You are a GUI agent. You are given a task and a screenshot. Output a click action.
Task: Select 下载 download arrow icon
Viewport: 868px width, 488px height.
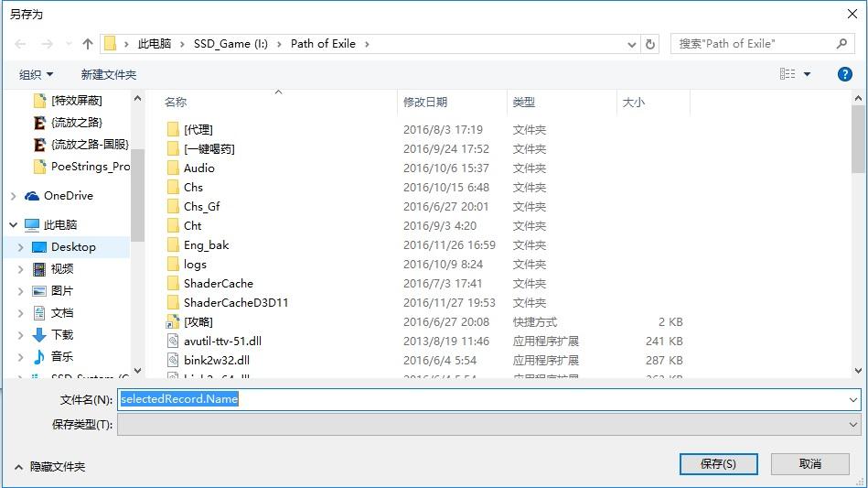[38, 335]
